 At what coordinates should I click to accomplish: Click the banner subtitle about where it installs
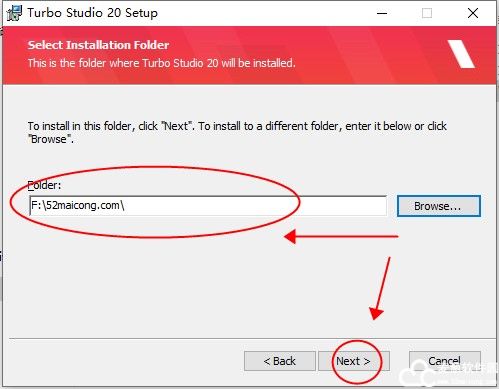pos(162,63)
